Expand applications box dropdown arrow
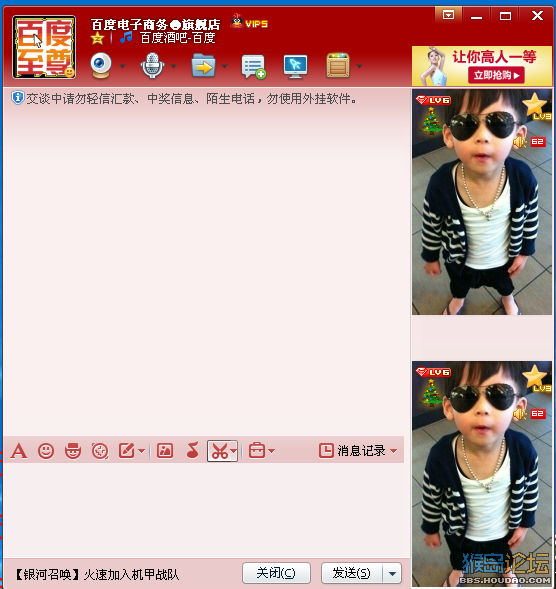 tap(360, 66)
